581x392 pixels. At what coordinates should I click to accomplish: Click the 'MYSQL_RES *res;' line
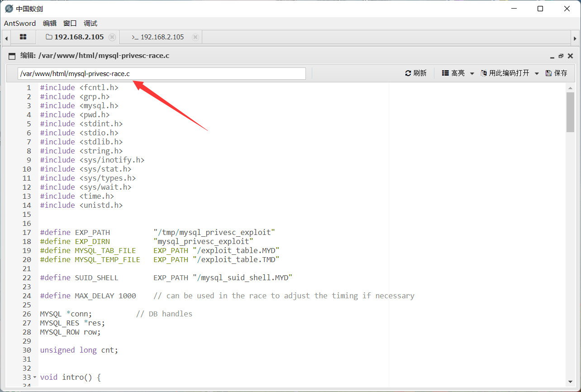(72, 323)
